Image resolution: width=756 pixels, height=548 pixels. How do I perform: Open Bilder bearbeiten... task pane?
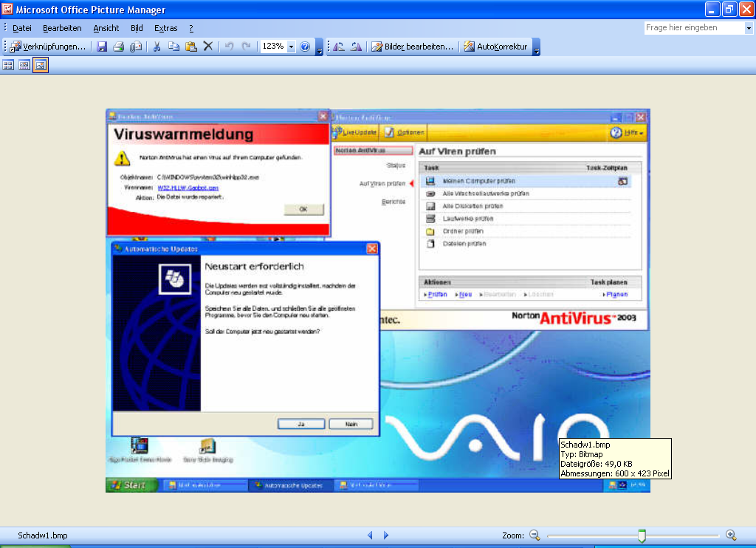pyautogui.click(x=413, y=47)
